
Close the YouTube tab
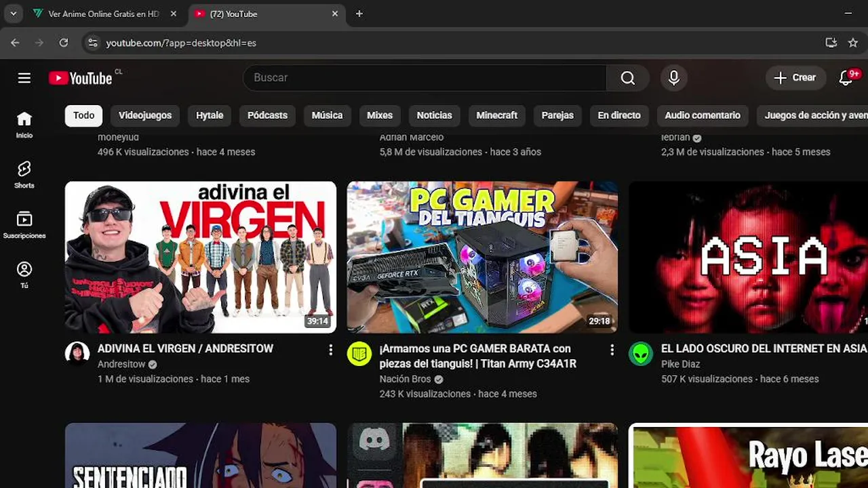click(x=335, y=14)
